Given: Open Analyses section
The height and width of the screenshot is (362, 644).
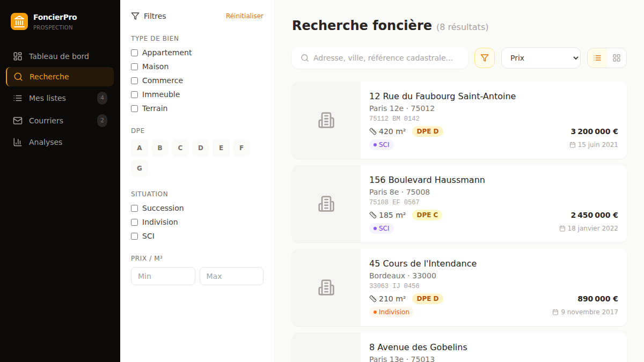Looking at the screenshot, I should (x=60, y=142).
